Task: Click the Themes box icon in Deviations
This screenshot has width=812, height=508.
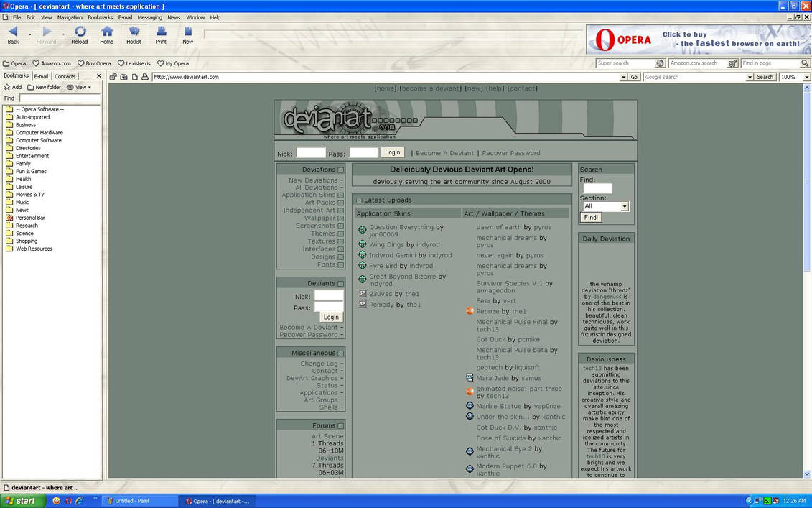Action: tap(341, 234)
